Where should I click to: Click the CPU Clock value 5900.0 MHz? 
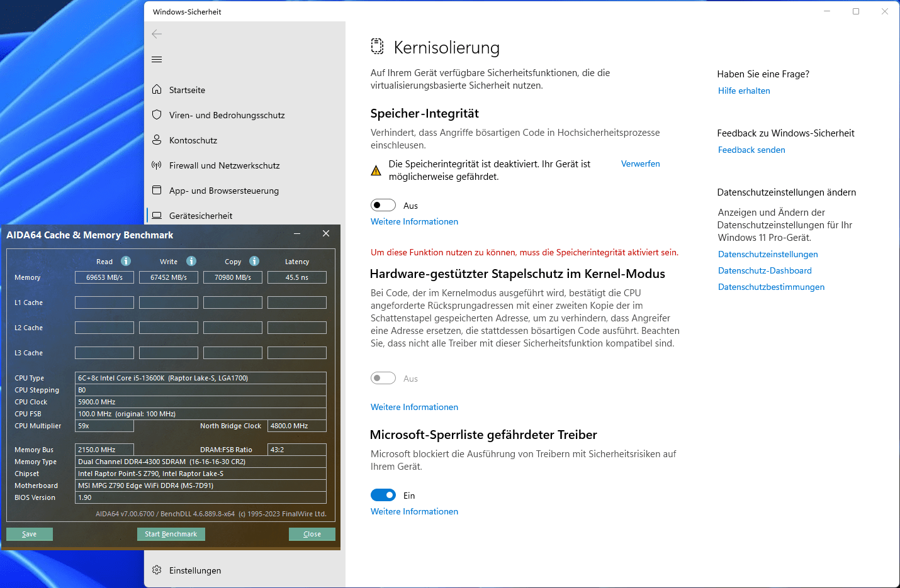pos(201,402)
